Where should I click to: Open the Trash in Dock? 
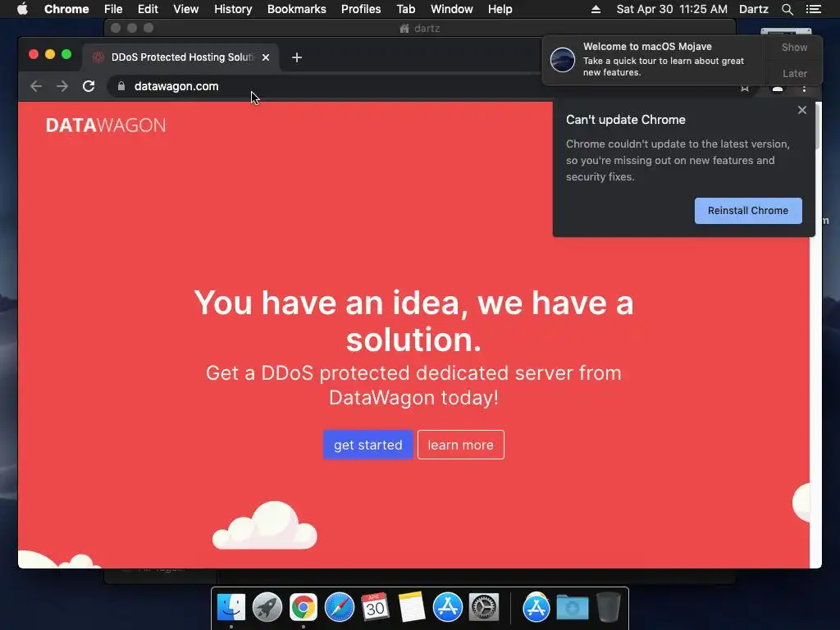[x=609, y=608]
